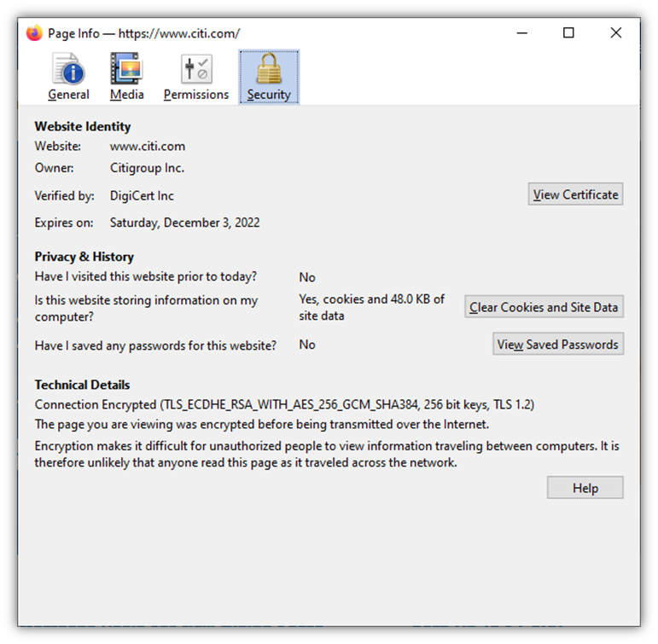Screen dimensions: 658x644
Task: Click 'Have I saved any passwords' question
Action: pos(155,345)
